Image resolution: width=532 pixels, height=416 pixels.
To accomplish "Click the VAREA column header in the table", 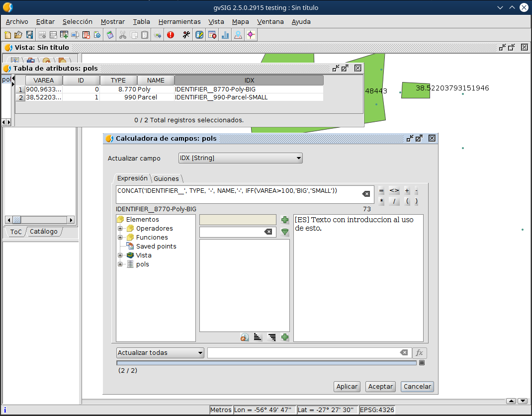I will point(43,81).
